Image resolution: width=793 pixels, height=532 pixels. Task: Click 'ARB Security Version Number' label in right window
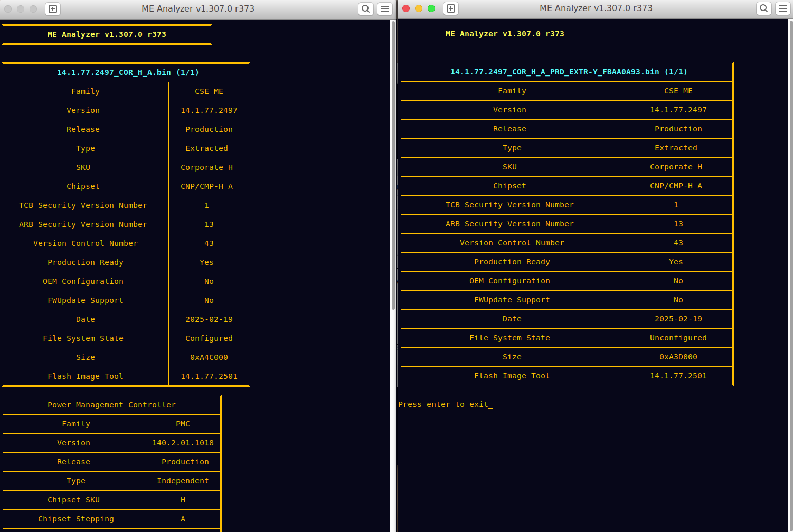[510, 224]
